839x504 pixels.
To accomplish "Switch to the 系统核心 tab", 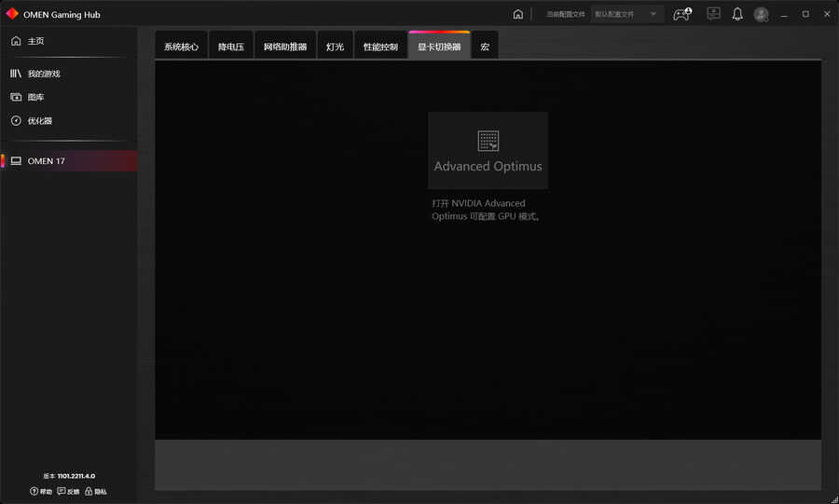I will [x=181, y=47].
